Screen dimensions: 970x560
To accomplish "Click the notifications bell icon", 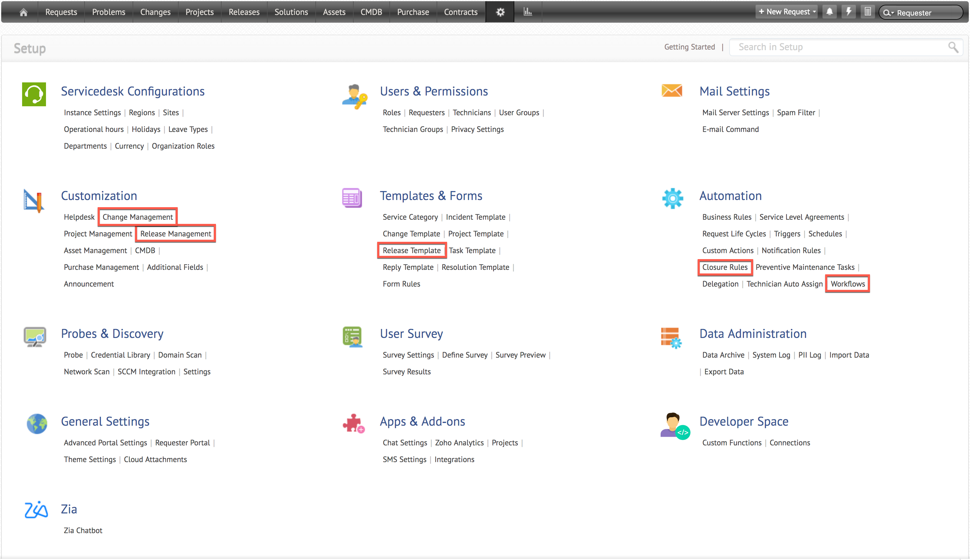I will 829,12.
